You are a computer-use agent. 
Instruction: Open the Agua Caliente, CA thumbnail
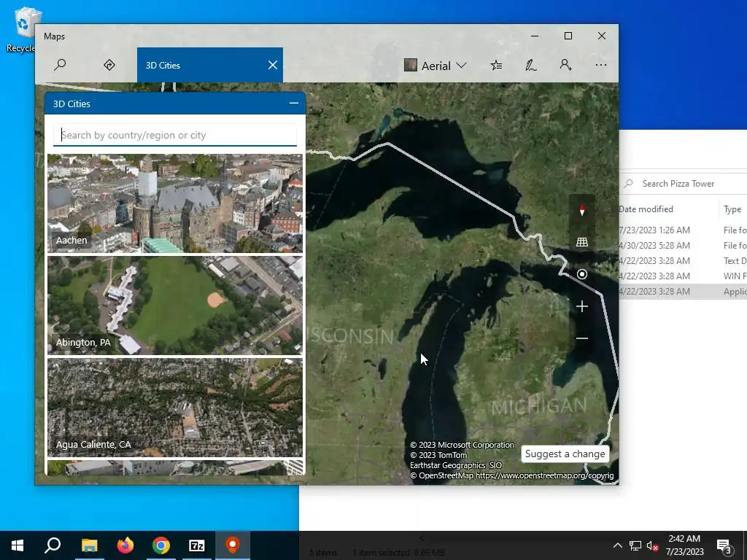pyautogui.click(x=175, y=408)
